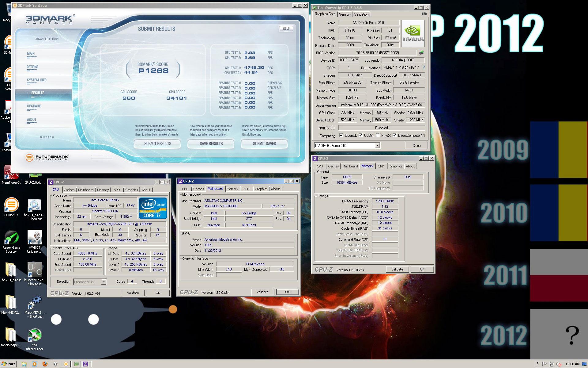Click the Intel Core i7 logo badge
The height and width of the screenshot is (368, 588).
coord(153,208)
